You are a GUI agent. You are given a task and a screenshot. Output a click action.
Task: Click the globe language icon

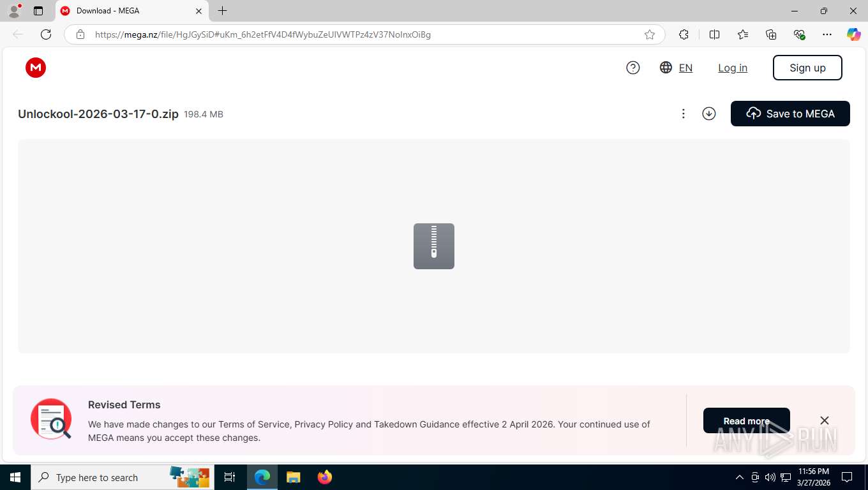pyautogui.click(x=666, y=68)
